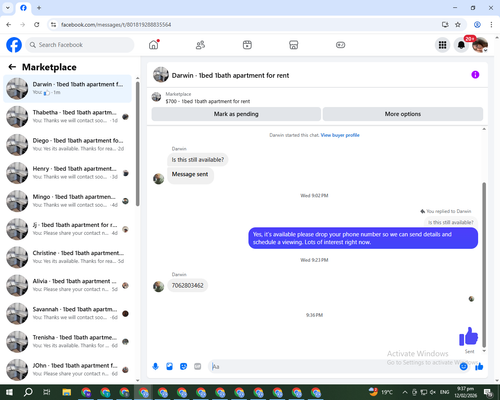Viewport: 500px width, 400px height.
Task: Open the tab search dropdown arrow
Action: pos(8,8)
